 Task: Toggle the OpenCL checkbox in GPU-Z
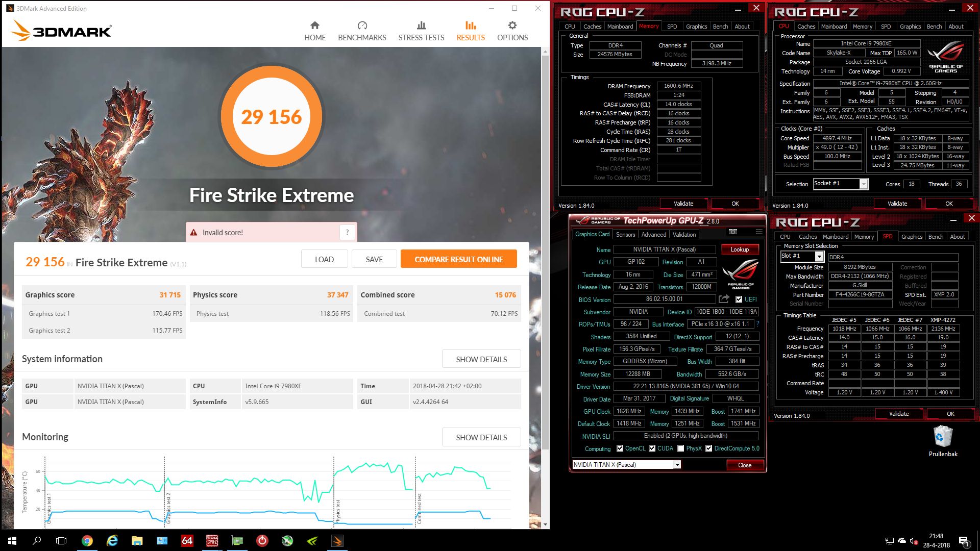(x=620, y=448)
